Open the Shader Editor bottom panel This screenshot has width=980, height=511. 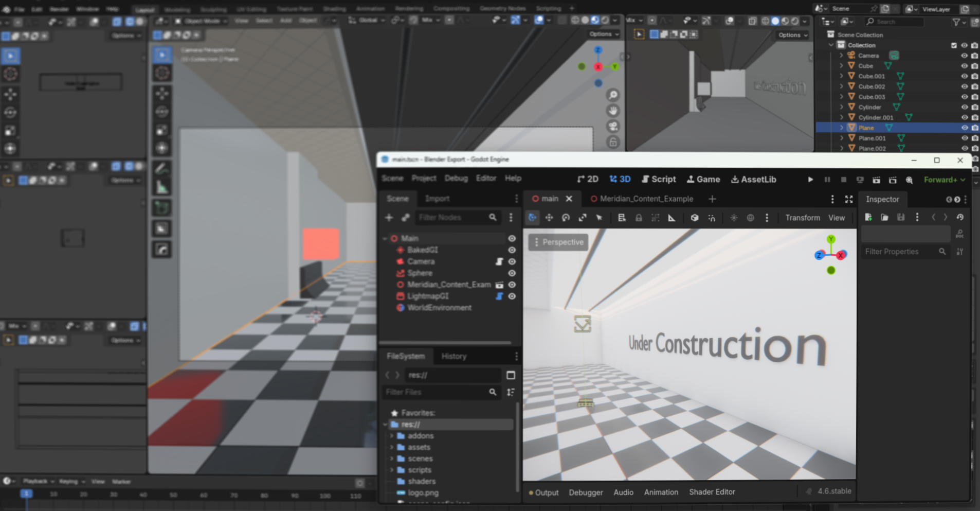[712, 492]
